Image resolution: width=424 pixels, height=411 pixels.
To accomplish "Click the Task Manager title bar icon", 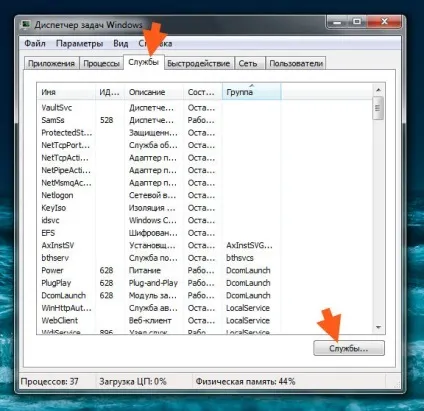I will pos(26,25).
